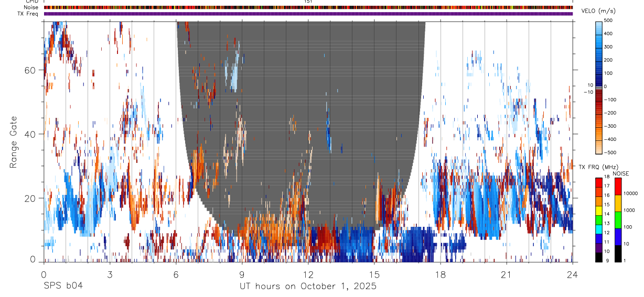Click the purple TX Freq strip above plot
The width and height of the screenshot is (644, 297).
point(308,14)
